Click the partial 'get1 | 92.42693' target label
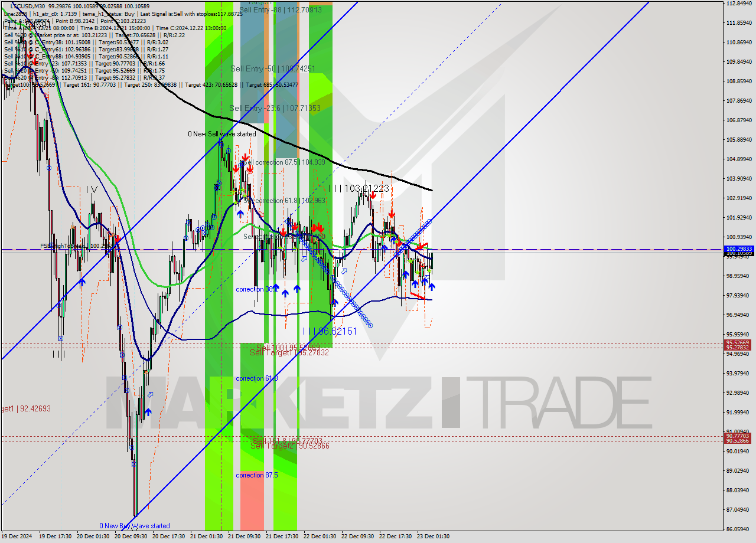Screen dimensions: 756x543 pos(25,408)
